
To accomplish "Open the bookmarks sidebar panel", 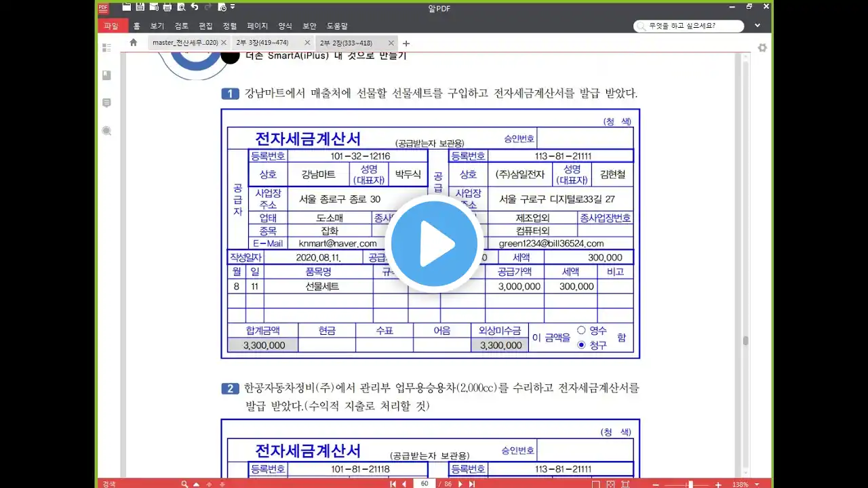I will pyautogui.click(x=106, y=75).
